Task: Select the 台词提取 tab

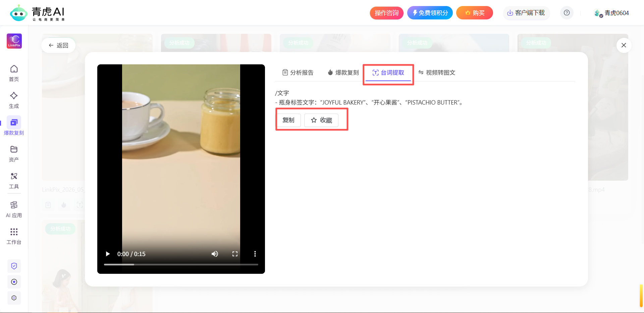Action: [x=388, y=72]
